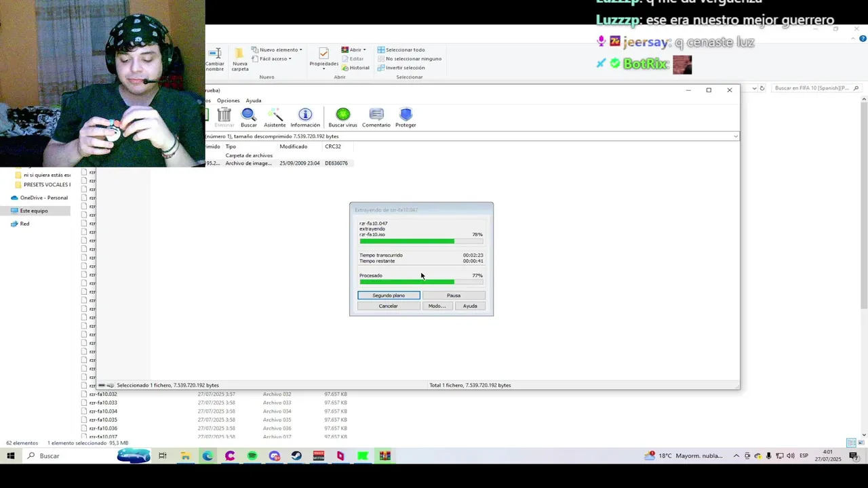Select the PRESETS VOCALES folder in navigation pane

coord(42,185)
